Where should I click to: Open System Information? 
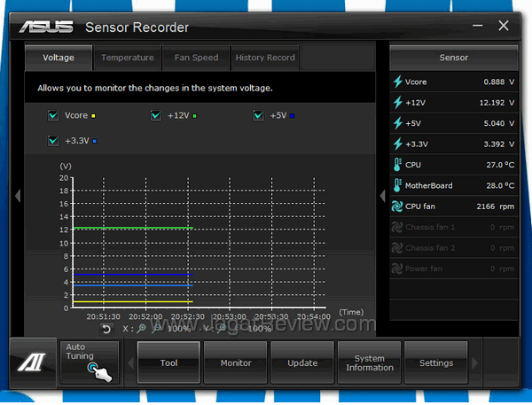pyautogui.click(x=369, y=362)
